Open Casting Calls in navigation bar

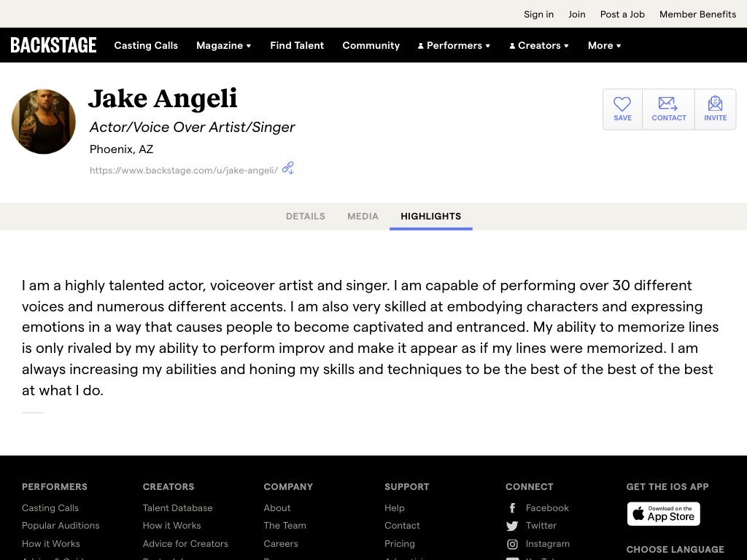pos(146,45)
